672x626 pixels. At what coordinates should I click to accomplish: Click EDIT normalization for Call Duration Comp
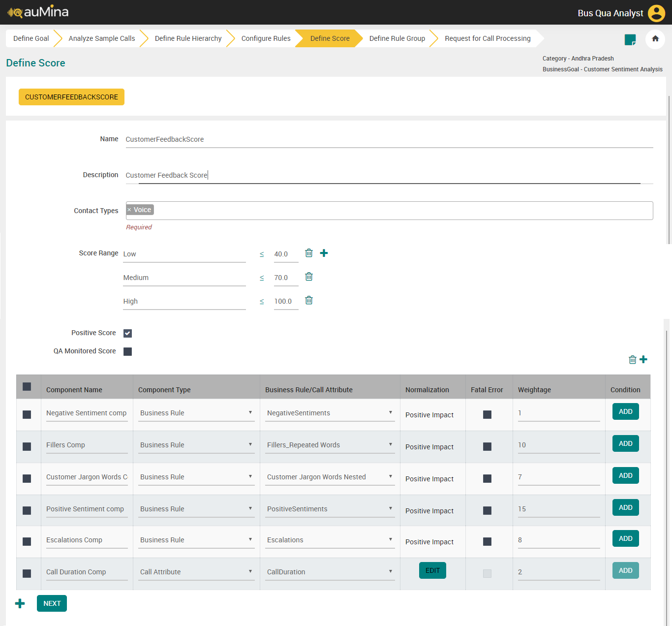click(x=432, y=570)
